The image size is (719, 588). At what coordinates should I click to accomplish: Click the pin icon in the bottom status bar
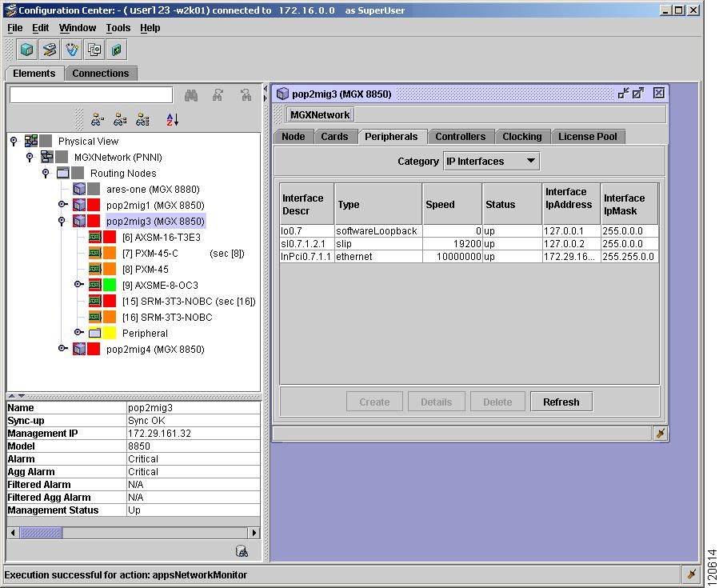[692, 574]
